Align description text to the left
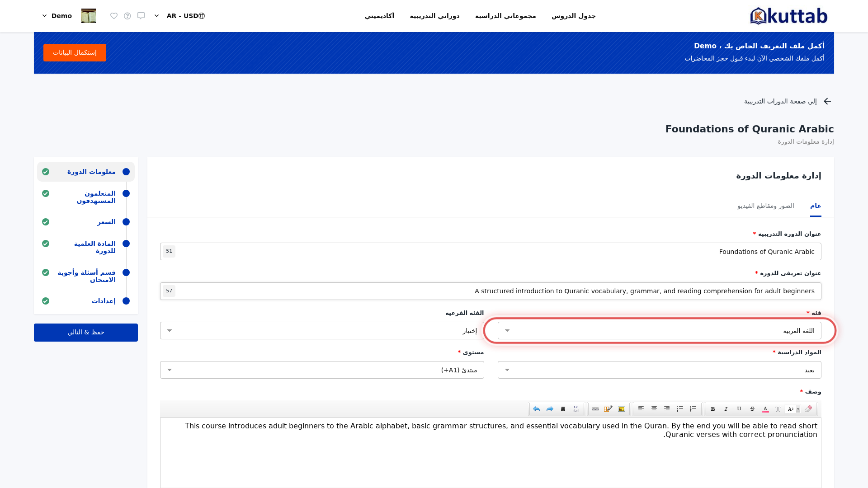This screenshot has width=868, height=488. tap(641, 409)
